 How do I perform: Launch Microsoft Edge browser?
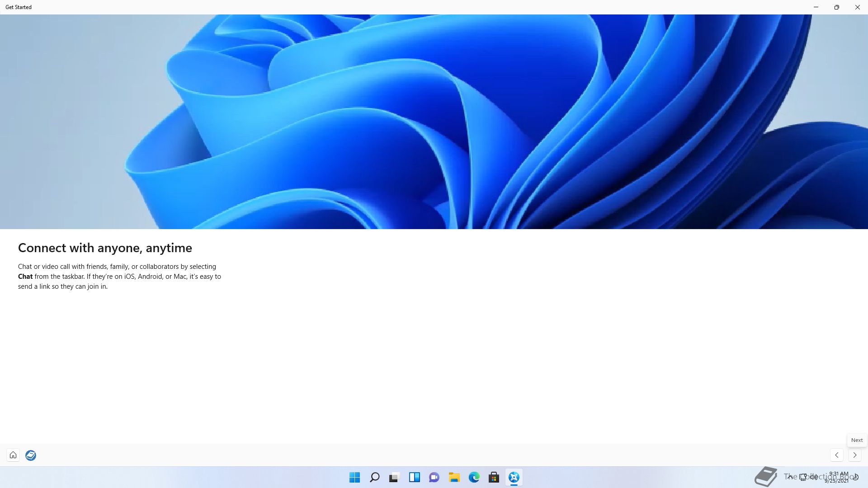pyautogui.click(x=474, y=477)
